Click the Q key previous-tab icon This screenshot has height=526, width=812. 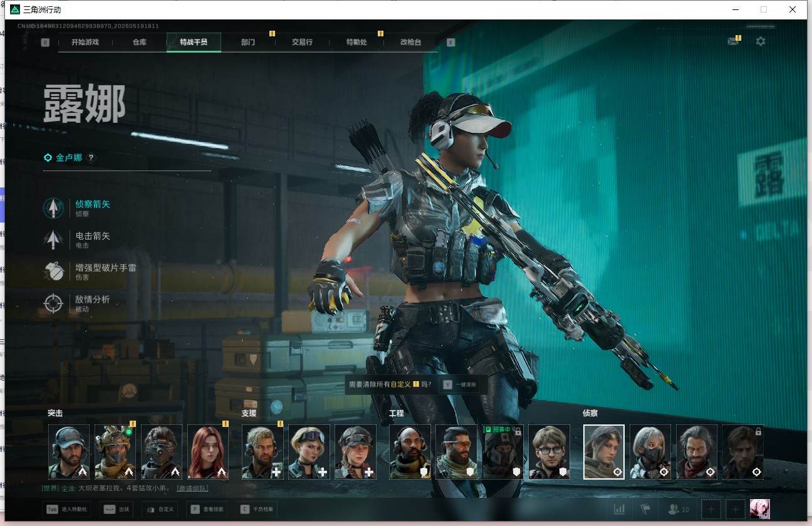coord(45,43)
